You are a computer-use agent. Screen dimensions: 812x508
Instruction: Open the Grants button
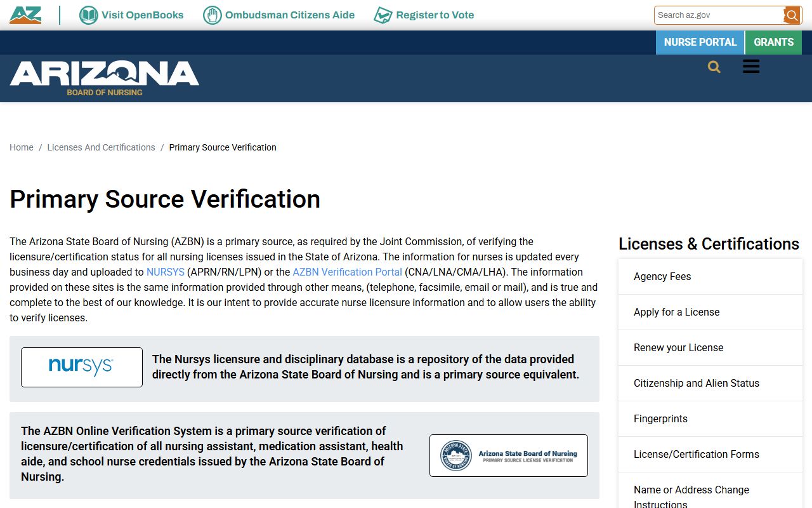coord(774,42)
